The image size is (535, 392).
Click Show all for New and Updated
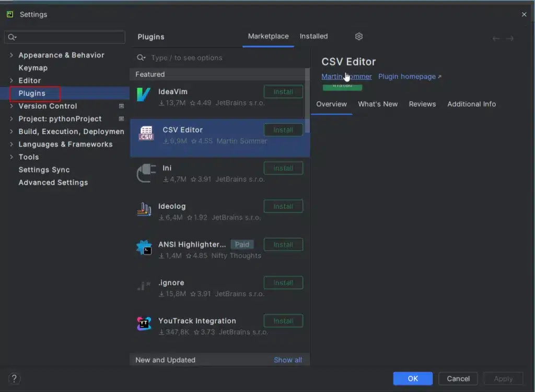pyautogui.click(x=288, y=360)
